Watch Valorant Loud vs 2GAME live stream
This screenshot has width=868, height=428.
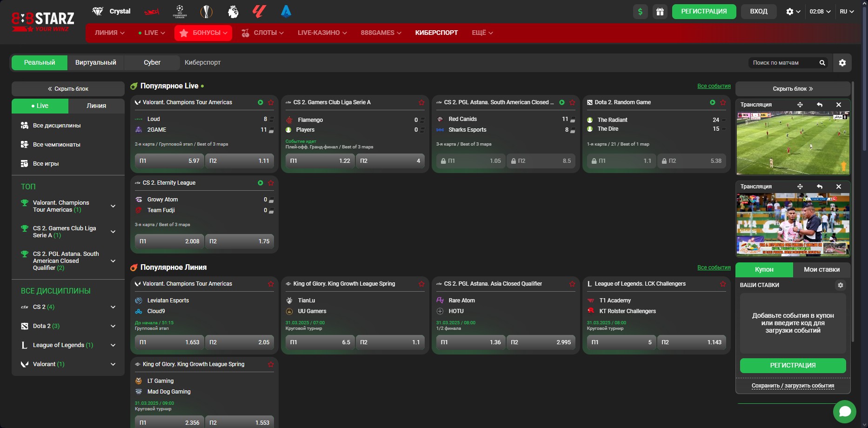260,102
